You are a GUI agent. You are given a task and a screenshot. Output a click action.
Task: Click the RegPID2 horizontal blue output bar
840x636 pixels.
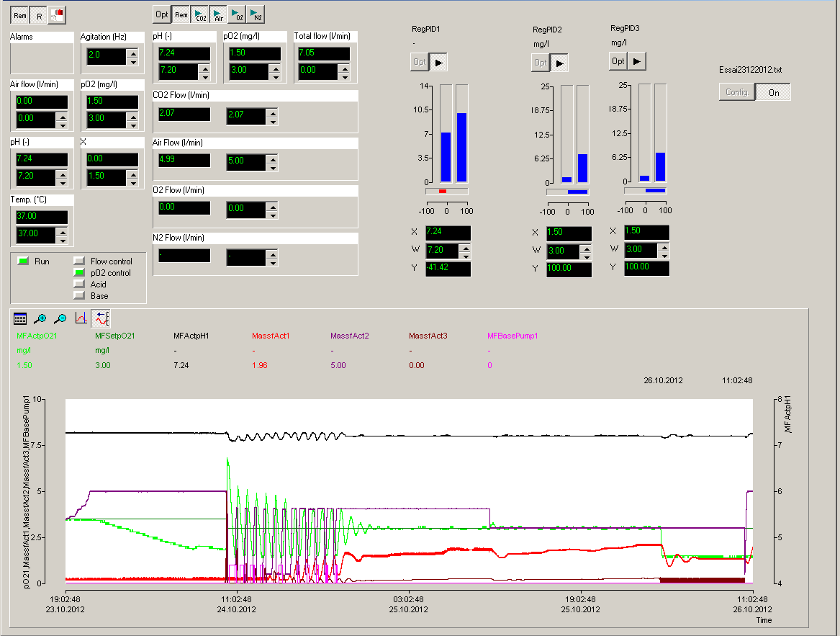point(577,192)
